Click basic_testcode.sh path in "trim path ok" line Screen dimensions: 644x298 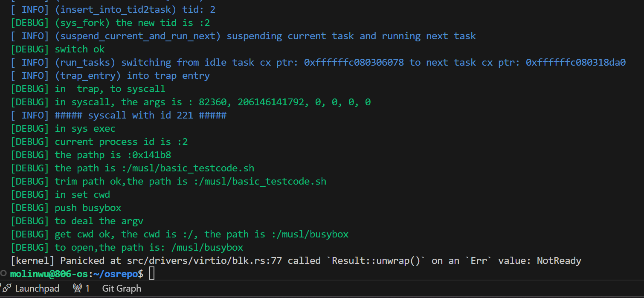[x=260, y=181]
